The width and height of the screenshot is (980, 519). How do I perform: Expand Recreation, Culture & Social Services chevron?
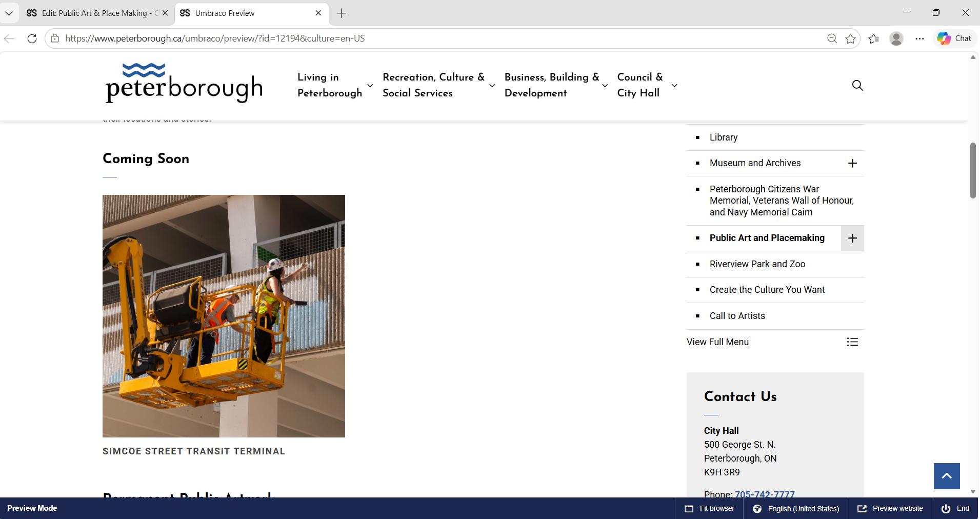492,86
